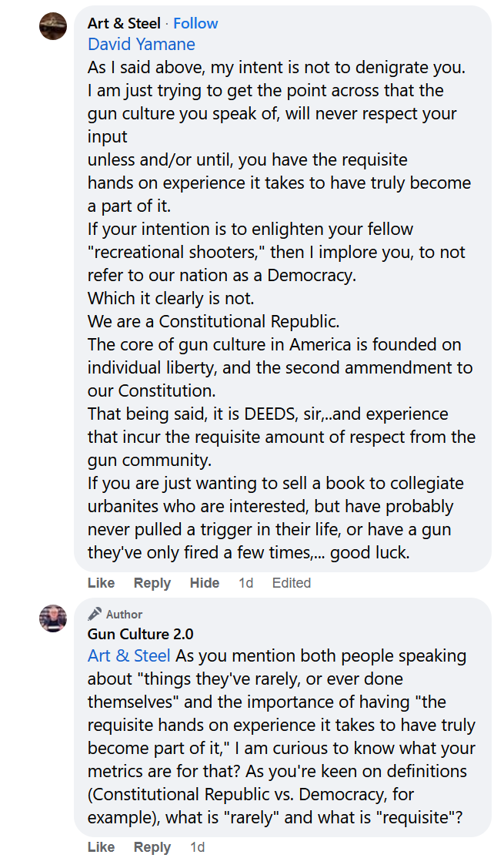This screenshot has width=504, height=858.
Task: Hide the Art & Steel comment
Action: (205, 583)
